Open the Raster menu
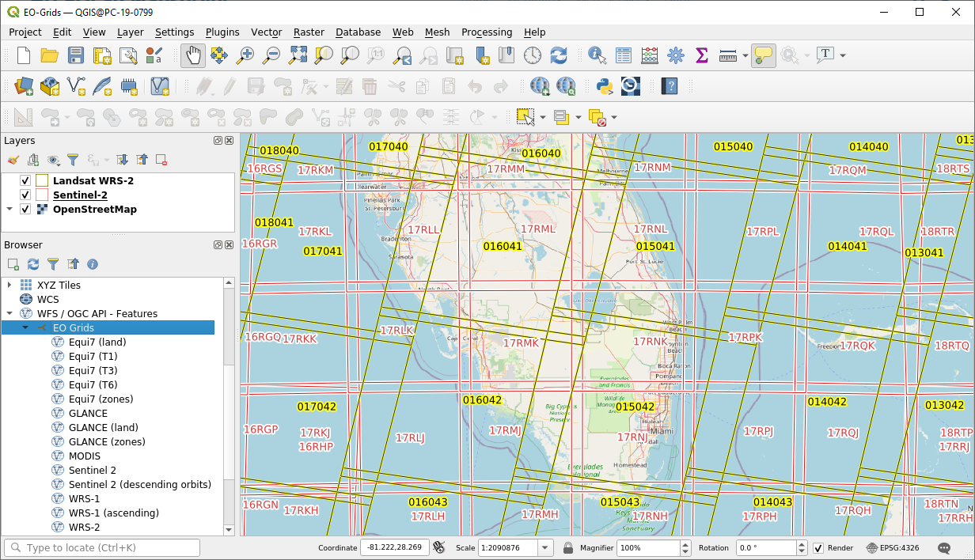975x560 pixels. [309, 32]
